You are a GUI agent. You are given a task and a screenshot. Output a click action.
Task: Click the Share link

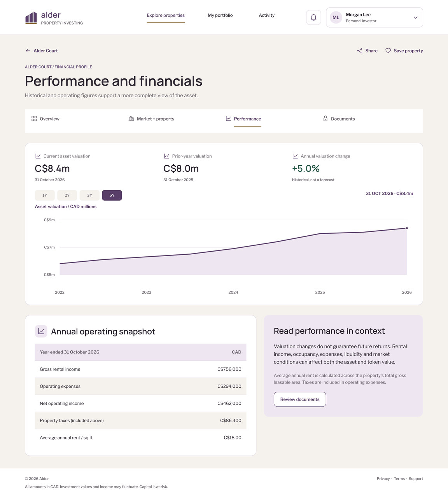(371, 51)
